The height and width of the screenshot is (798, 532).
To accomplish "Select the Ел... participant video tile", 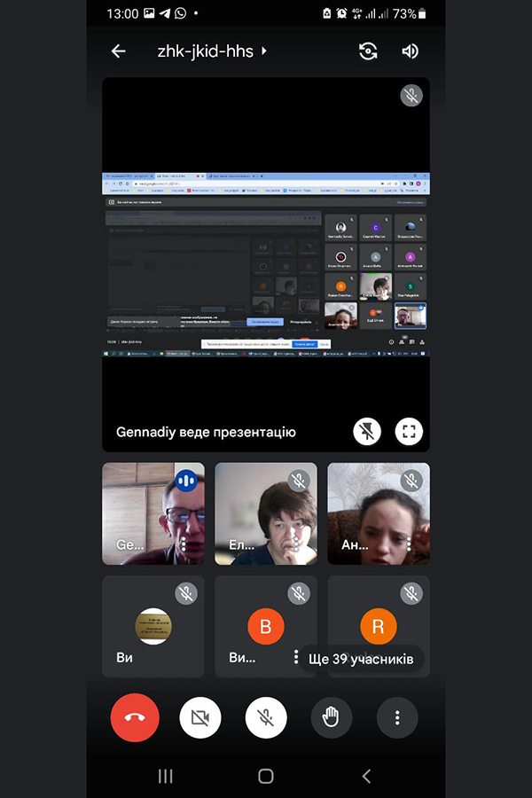I will coord(266,513).
